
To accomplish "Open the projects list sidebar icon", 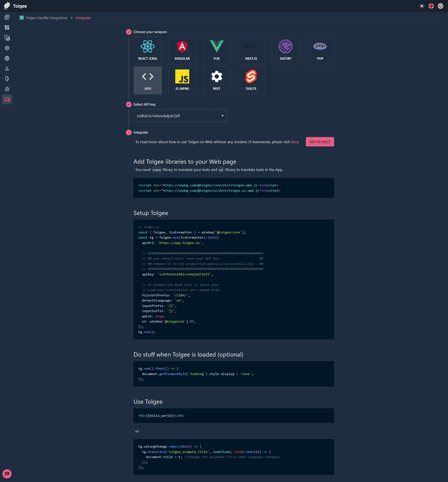I will point(7,17).
